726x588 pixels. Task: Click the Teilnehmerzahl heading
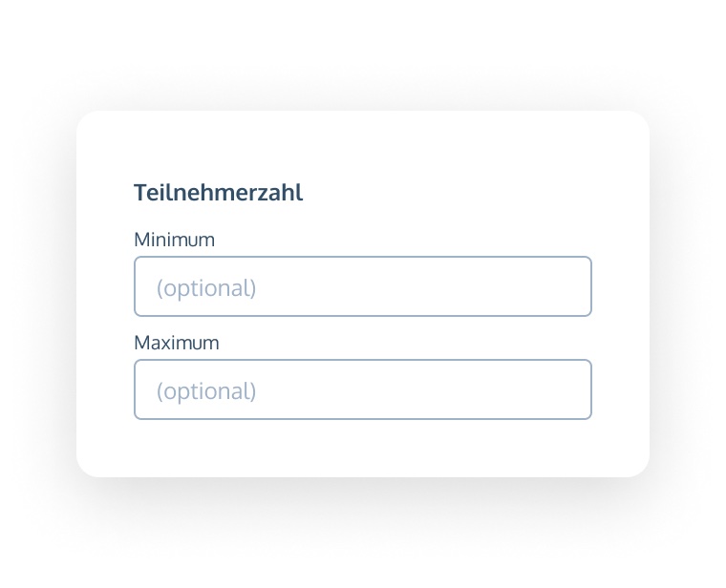[x=218, y=192]
